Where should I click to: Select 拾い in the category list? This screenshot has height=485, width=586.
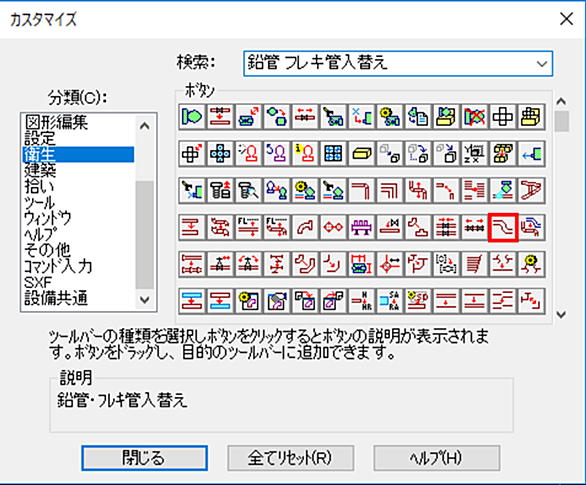(39, 186)
